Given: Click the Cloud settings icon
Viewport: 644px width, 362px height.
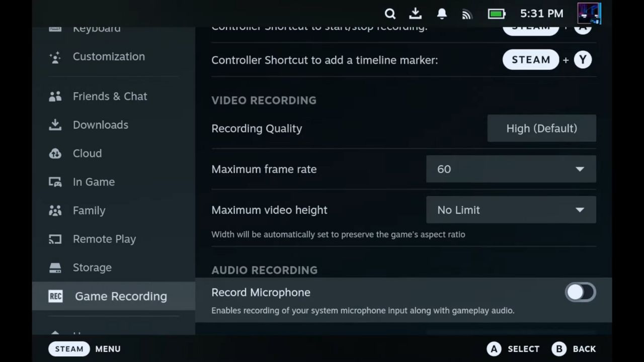Looking at the screenshot, I should (x=55, y=153).
